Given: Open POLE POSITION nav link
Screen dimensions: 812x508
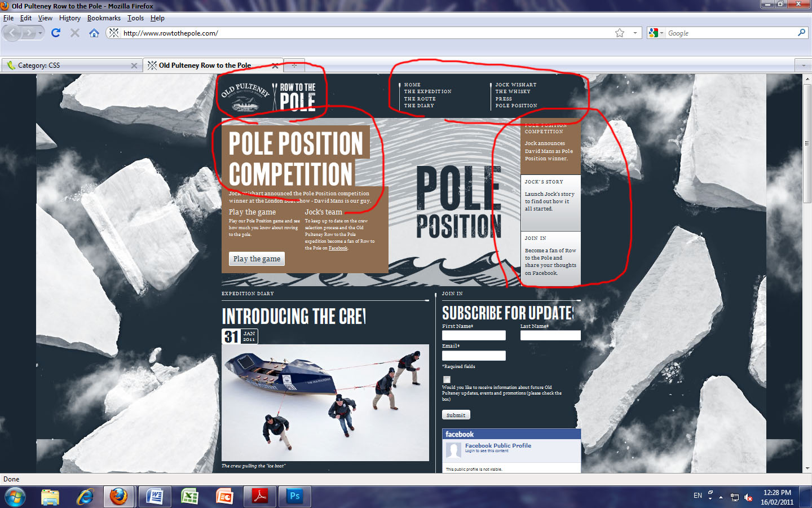Looking at the screenshot, I should (516, 106).
